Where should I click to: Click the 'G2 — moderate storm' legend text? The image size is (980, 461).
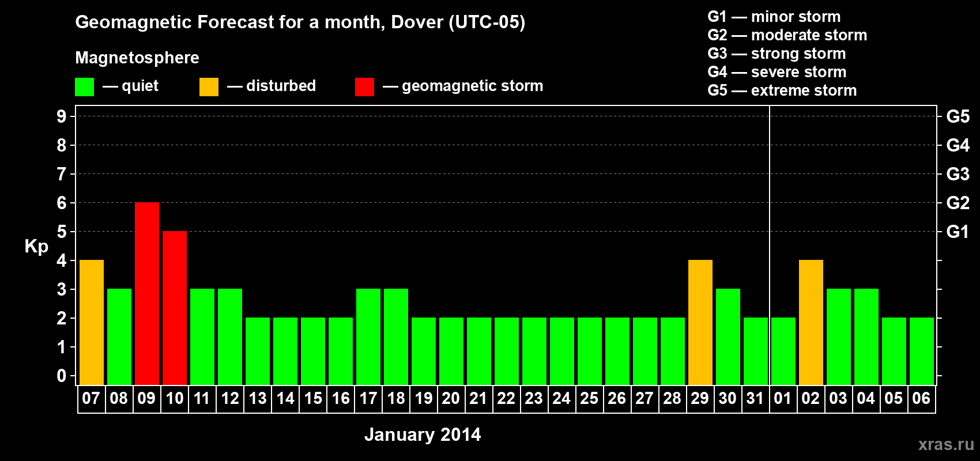(787, 35)
